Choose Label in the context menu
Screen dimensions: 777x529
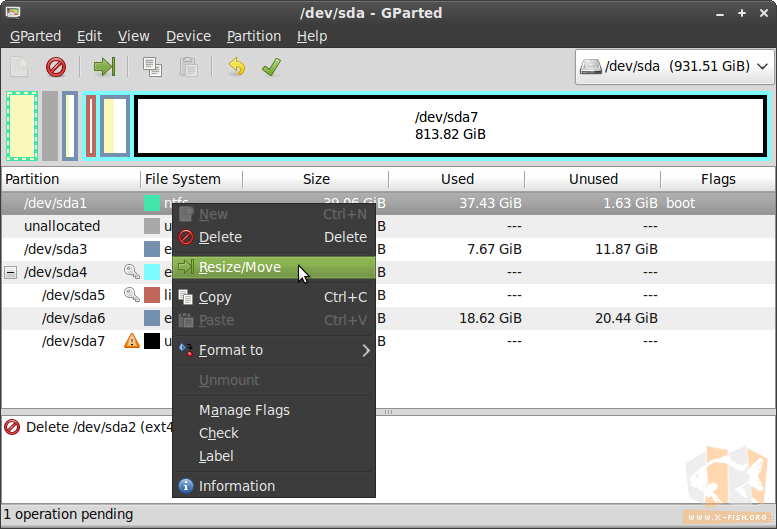pos(274,456)
